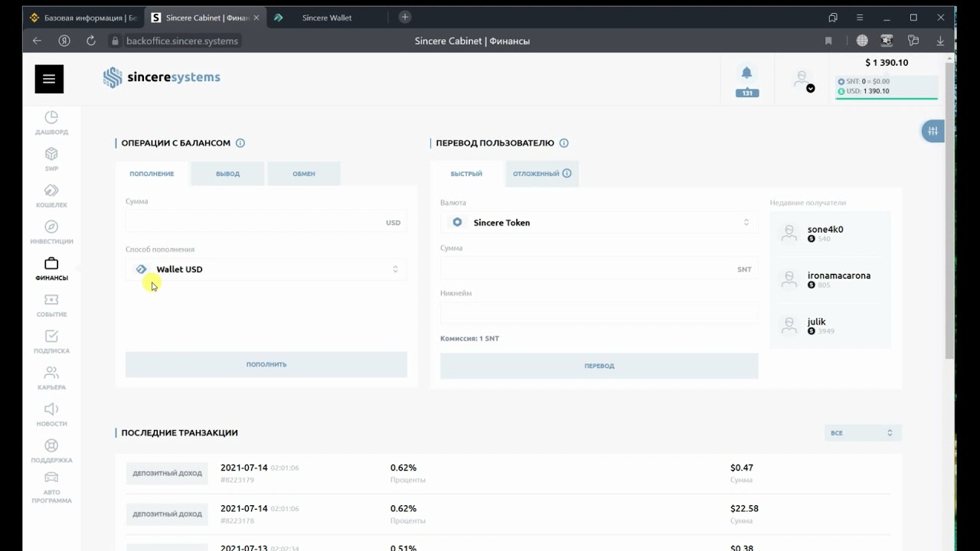Viewport: 980px width, 551px height.
Task: Click the Перевод button
Action: point(599,366)
